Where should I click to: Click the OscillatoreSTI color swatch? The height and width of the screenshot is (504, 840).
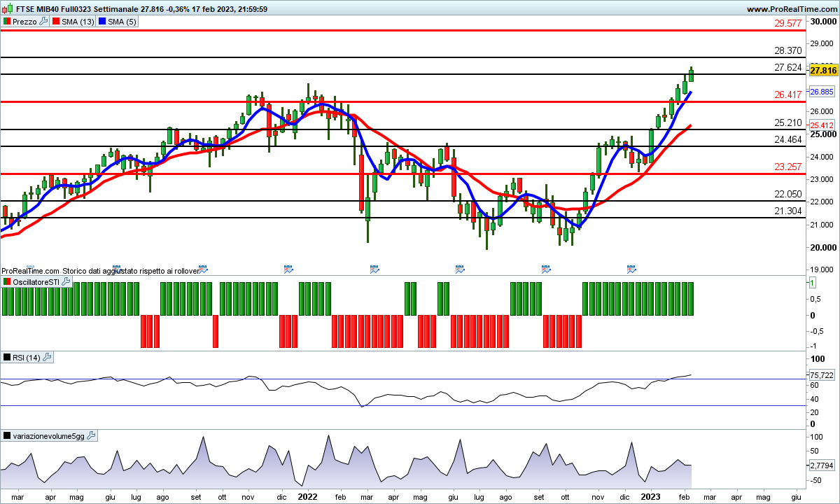[x=7, y=281]
